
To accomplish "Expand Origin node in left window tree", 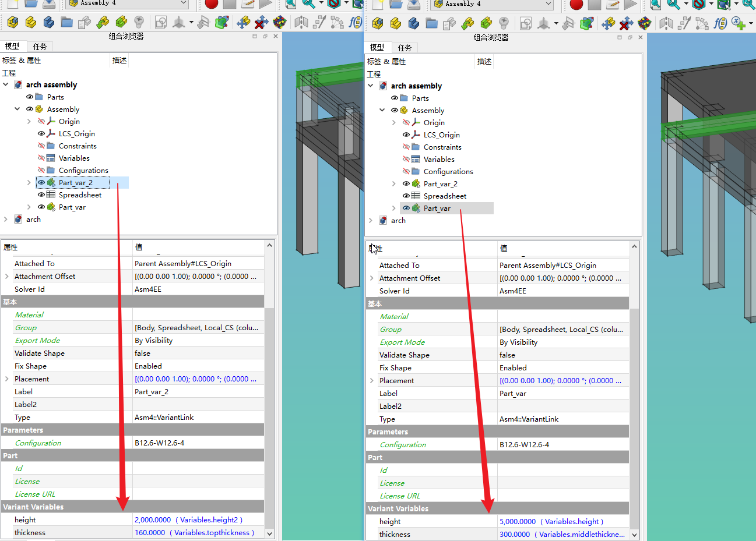I will 29,121.
